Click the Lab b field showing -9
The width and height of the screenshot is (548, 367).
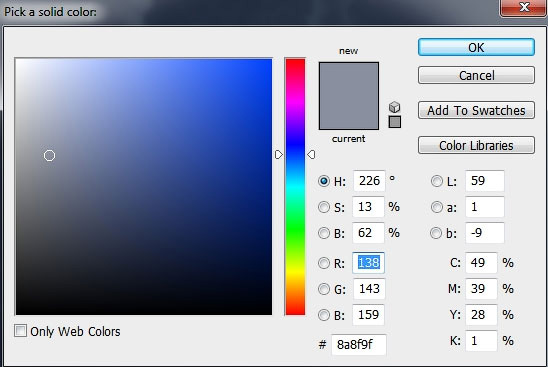485,232
